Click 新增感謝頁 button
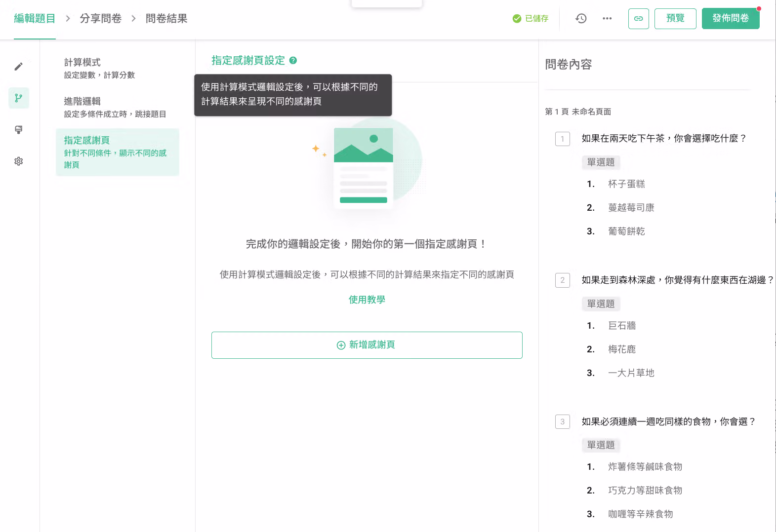The height and width of the screenshot is (532, 776). point(367,345)
